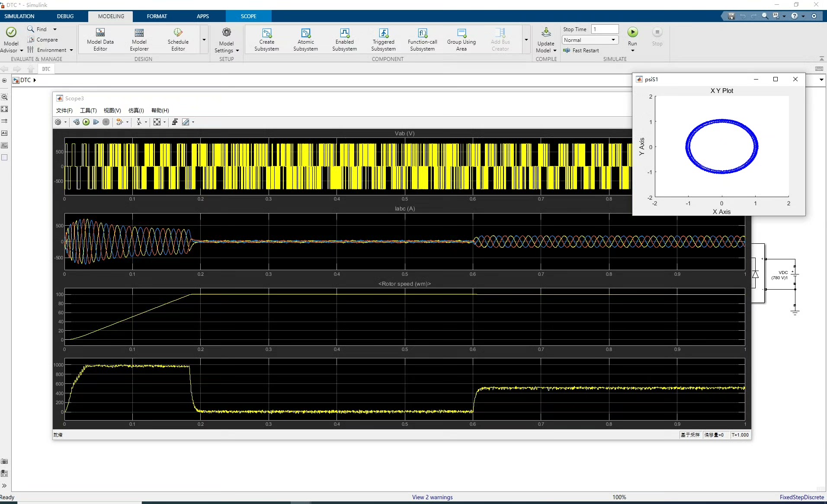This screenshot has width=827, height=504.
Task: Click Scope3 configuration gear icon
Action: pyautogui.click(x=58, y=122)
